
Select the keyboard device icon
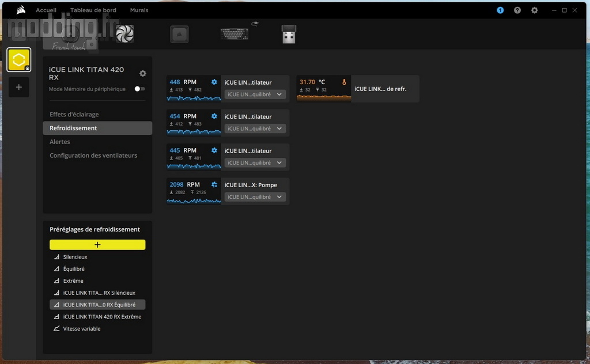tap(235, 34)
